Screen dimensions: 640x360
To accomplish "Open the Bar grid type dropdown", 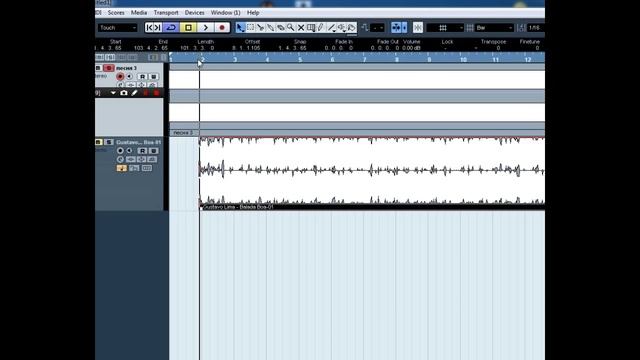I will pos(494,28).
